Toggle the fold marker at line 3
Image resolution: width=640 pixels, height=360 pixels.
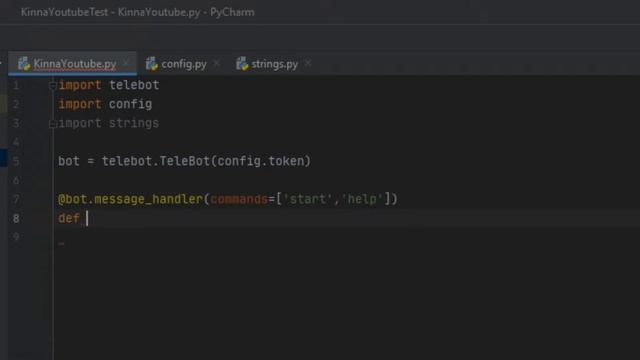[53, 124]
